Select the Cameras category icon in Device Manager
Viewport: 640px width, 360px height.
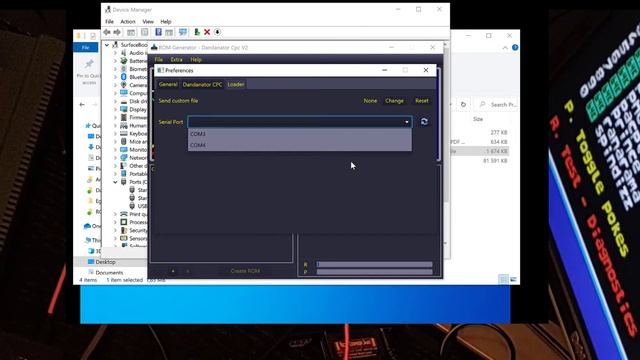[x=124, y=85]
